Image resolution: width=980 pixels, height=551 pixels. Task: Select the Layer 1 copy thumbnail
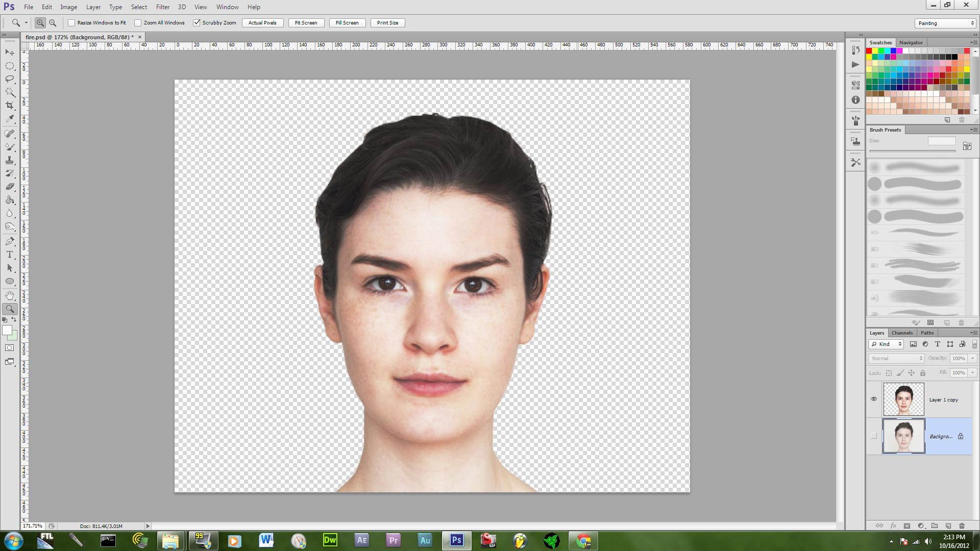pyautogui.click(x=903, y=399)
